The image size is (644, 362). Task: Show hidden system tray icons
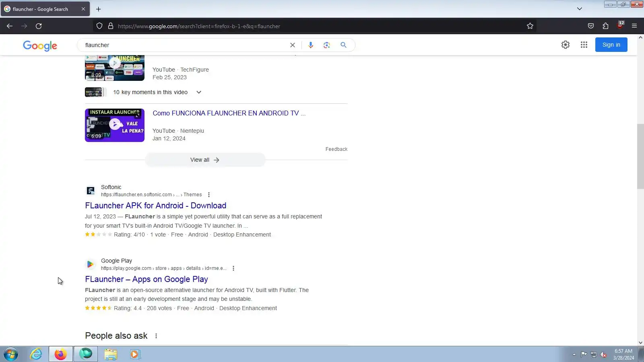tap(574, 354)
